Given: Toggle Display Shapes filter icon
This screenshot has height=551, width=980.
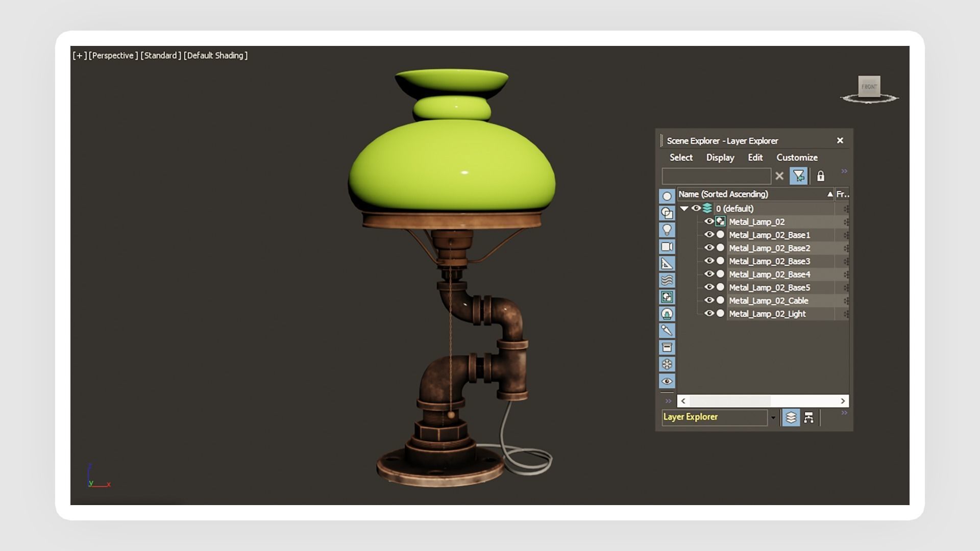Looking at the screenshot, I should pos(667,213).
